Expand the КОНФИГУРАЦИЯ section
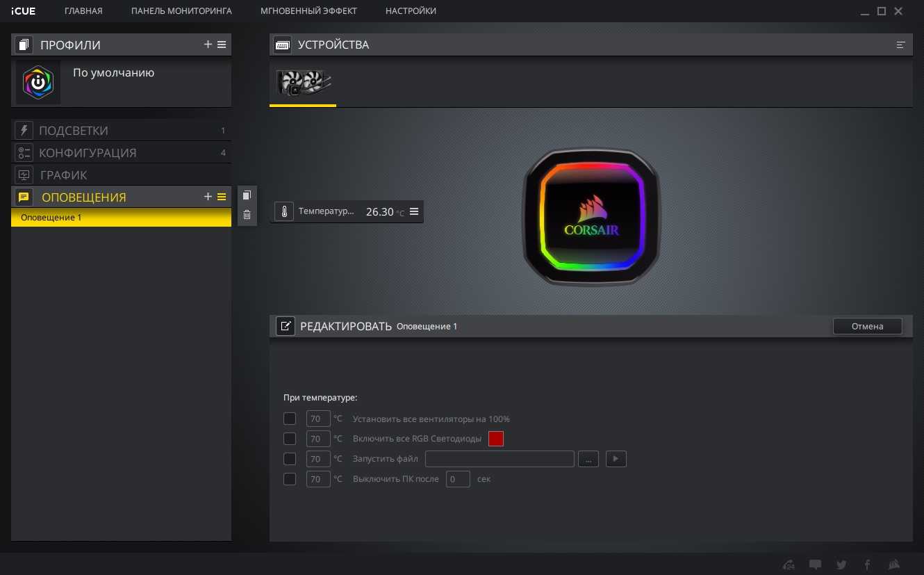Image resolution: width=924 pixels, height=575 pixels. [x=87, y=153]
